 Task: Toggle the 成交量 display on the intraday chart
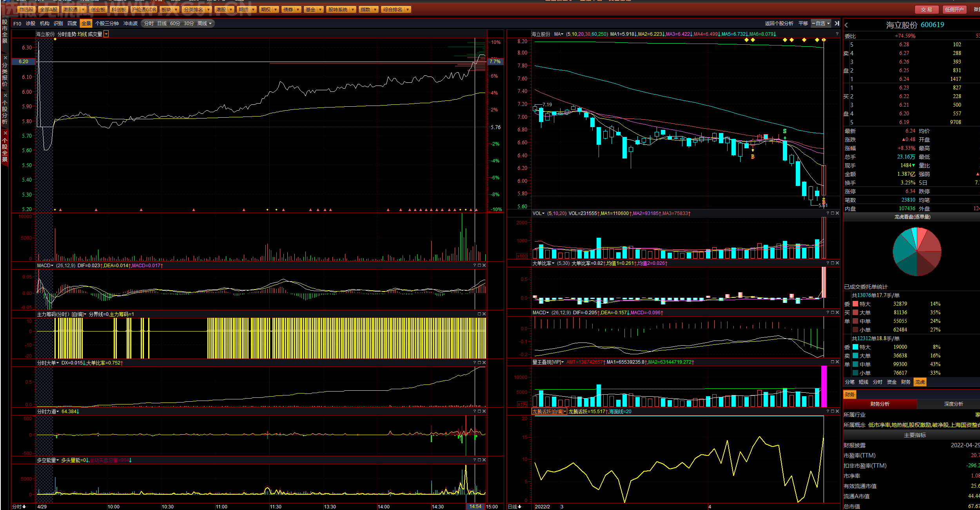95,35
